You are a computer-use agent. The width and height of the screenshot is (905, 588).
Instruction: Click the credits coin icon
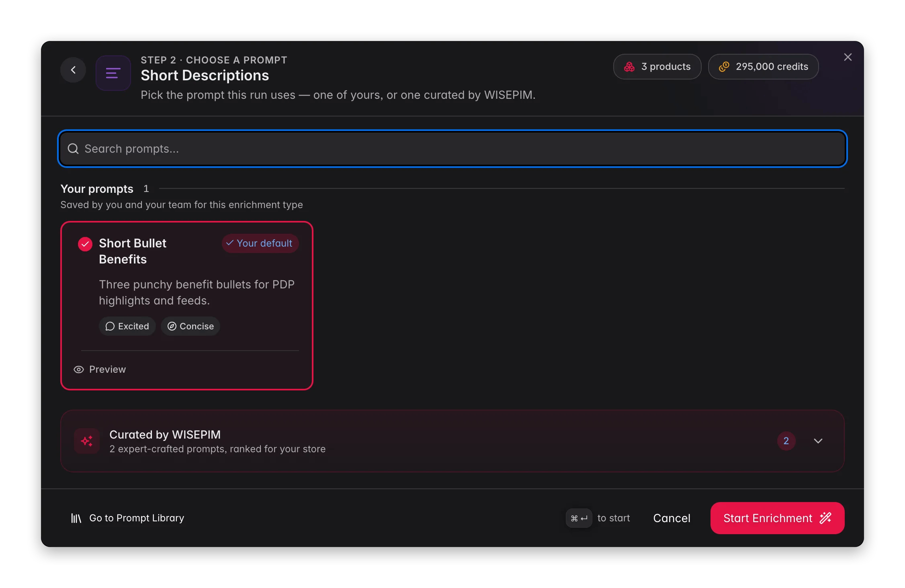click(724, 67)
